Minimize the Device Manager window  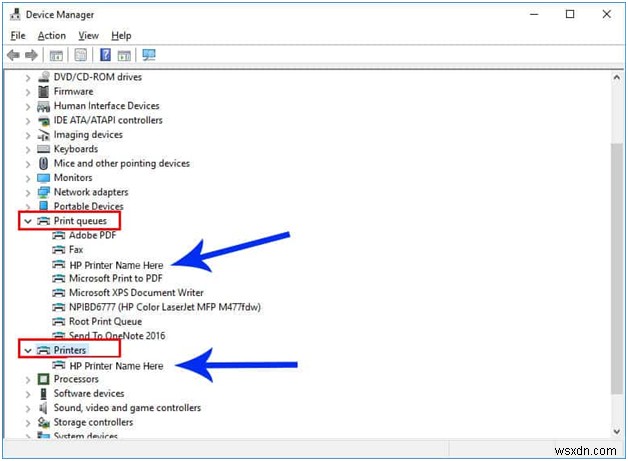click(534, 14)
